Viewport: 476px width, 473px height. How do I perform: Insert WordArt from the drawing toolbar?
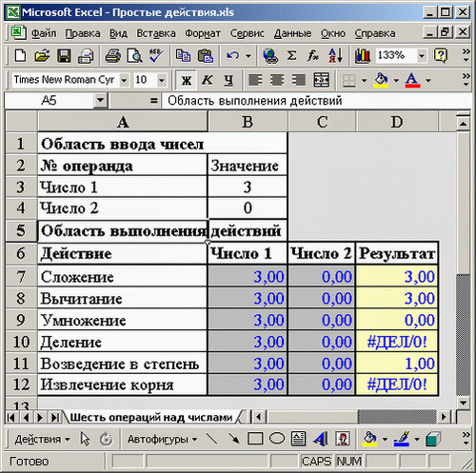point(321,439)
